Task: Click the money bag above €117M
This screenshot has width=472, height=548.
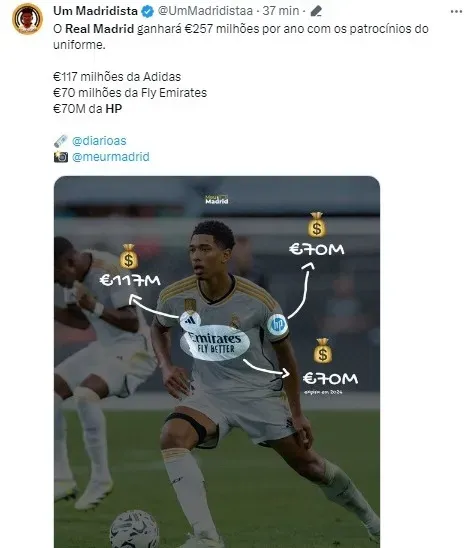Action: click(x=129, y=257)
